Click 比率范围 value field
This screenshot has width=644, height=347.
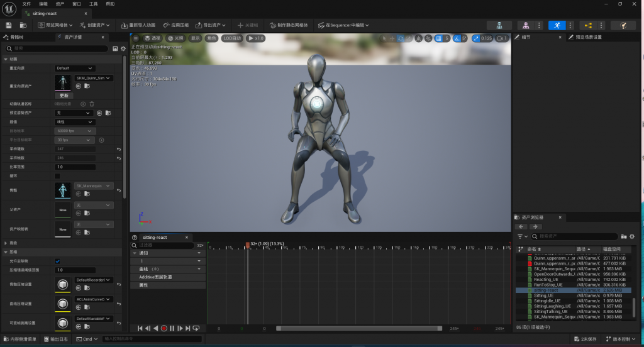75,167
